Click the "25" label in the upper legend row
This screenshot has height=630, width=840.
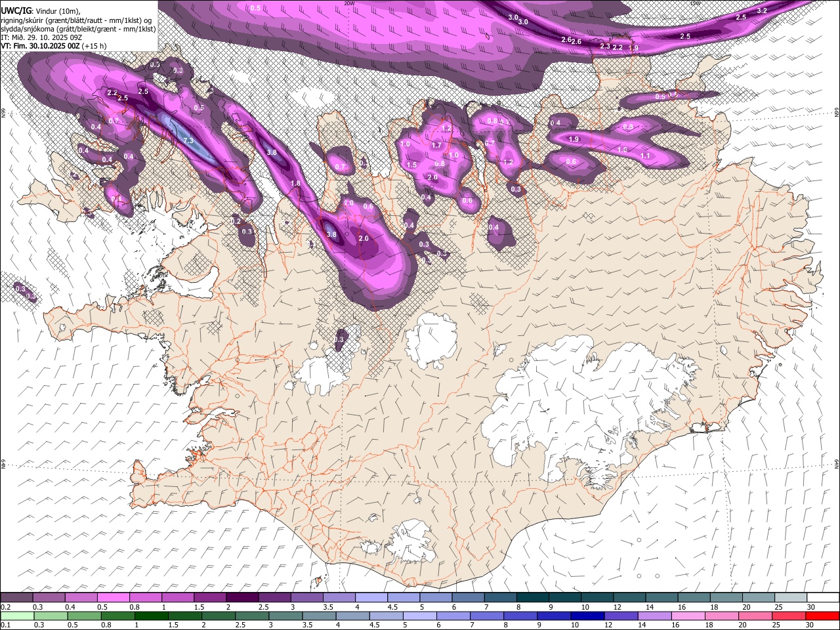pos(778,607)
